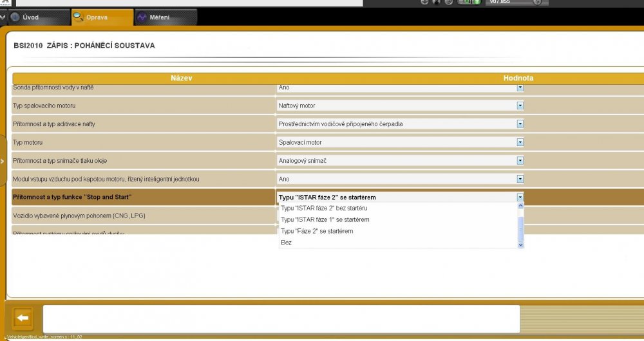The width and height of the screenshot is (644, 341).
Task: Collapse the Stop and Start dropdown arrow
Action: pos(520,198)
